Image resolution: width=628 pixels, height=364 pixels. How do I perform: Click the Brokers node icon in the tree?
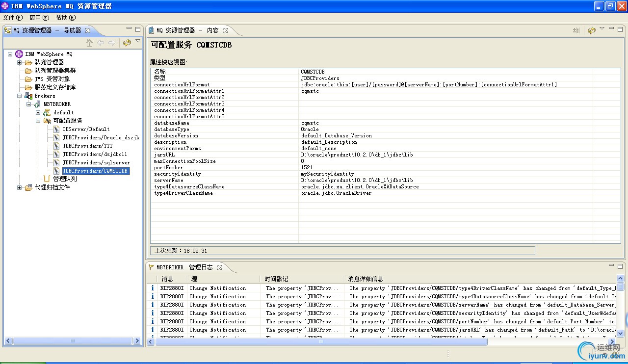pos(28,96)
